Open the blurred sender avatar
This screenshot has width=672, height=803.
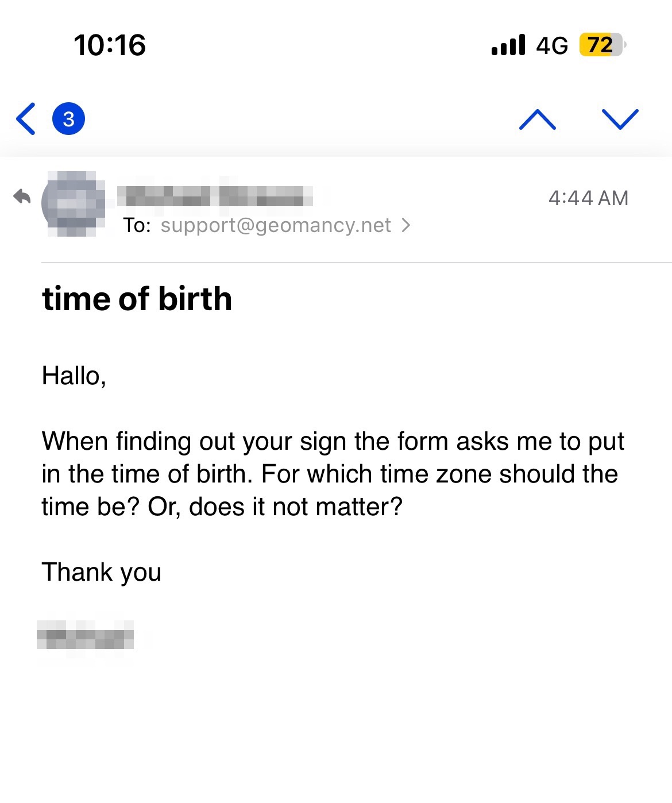(x=74, y=203)
